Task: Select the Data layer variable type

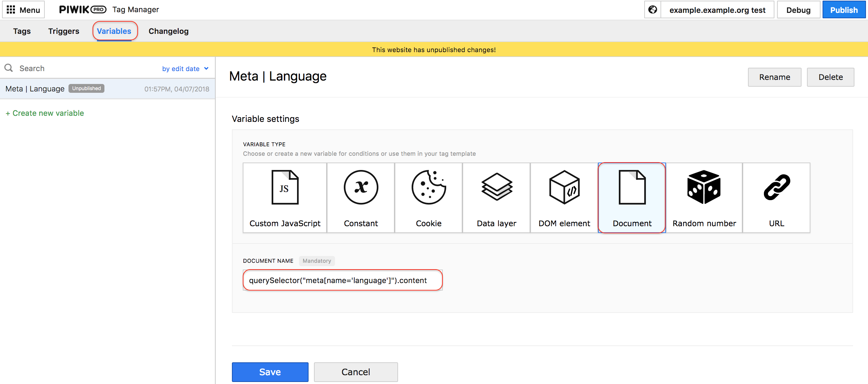Action: point(496,198)
